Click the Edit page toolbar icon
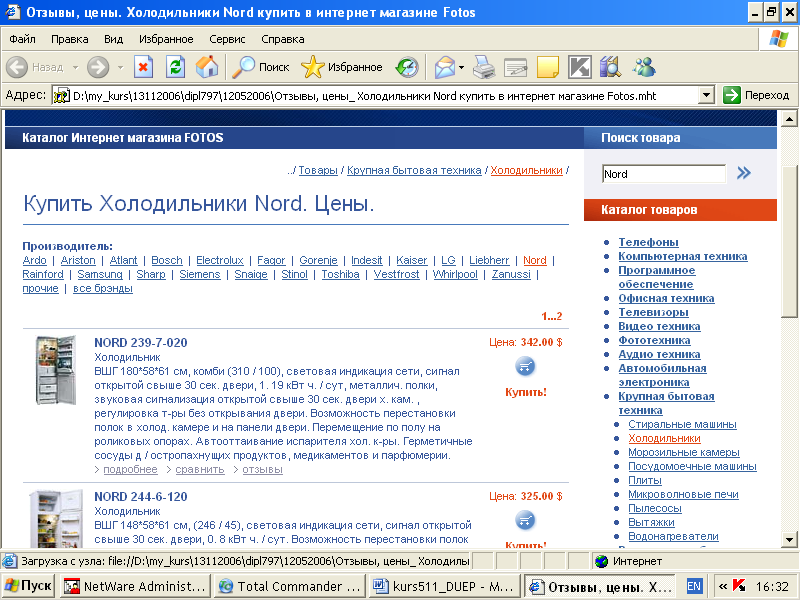 click(x=516, y=67)
